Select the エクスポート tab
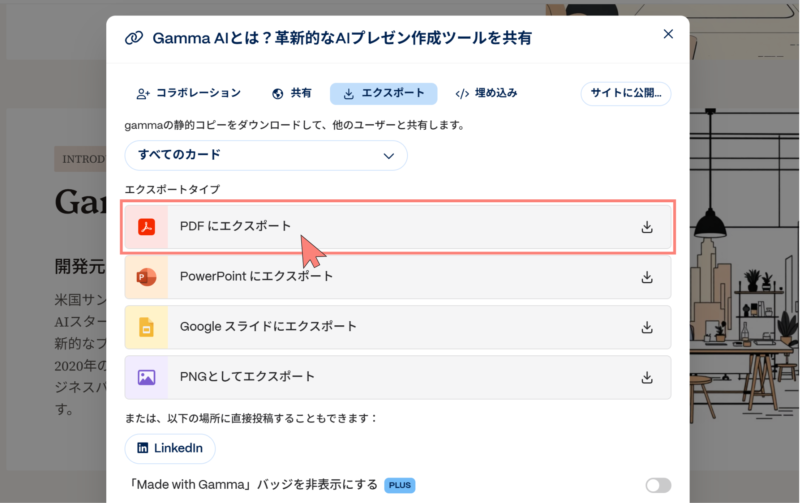800x503 pixels. (383, 93)
